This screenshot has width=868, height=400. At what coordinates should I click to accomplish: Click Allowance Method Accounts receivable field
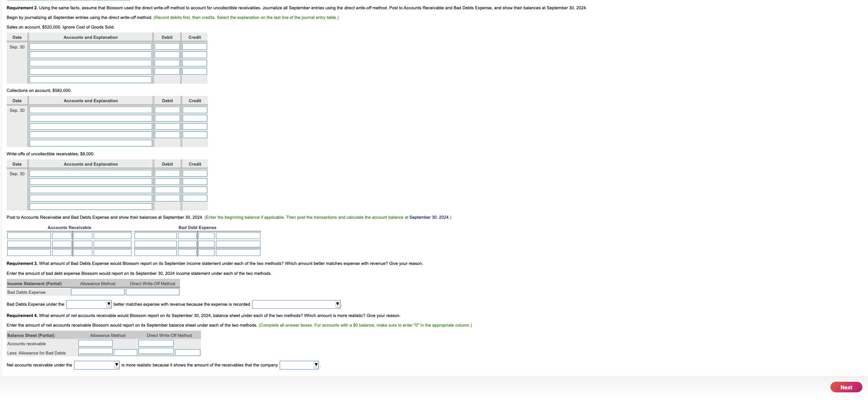point(95,343)
